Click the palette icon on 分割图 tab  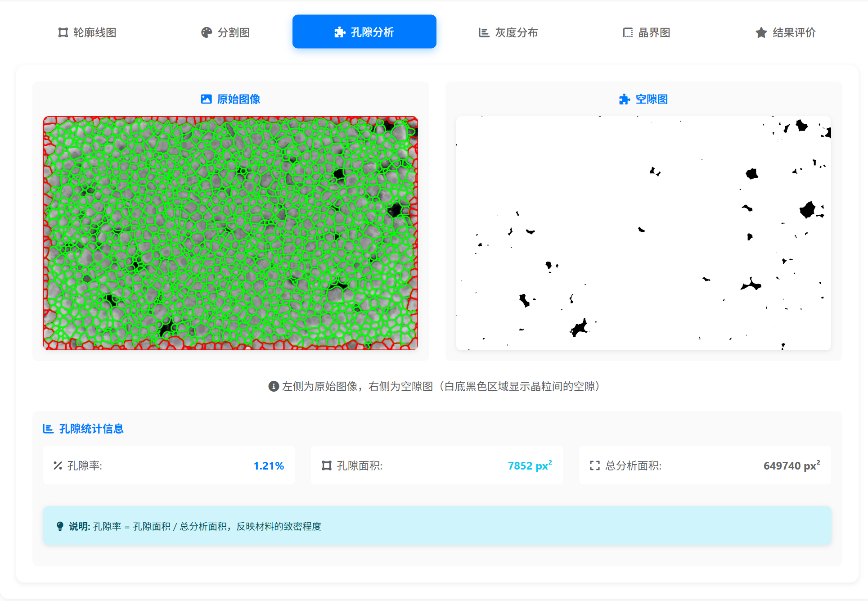pyautogui.click(x=207, y=32)
